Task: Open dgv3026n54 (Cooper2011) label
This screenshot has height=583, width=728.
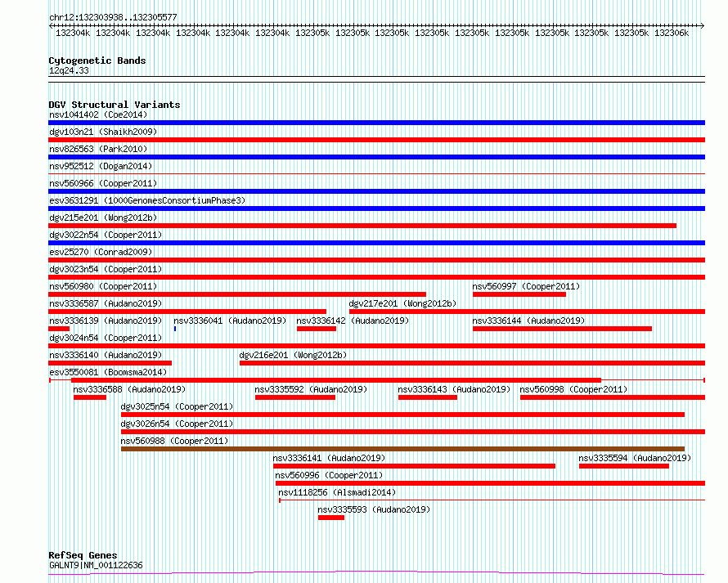Action: pyautogui.click(x=177, y=424)
